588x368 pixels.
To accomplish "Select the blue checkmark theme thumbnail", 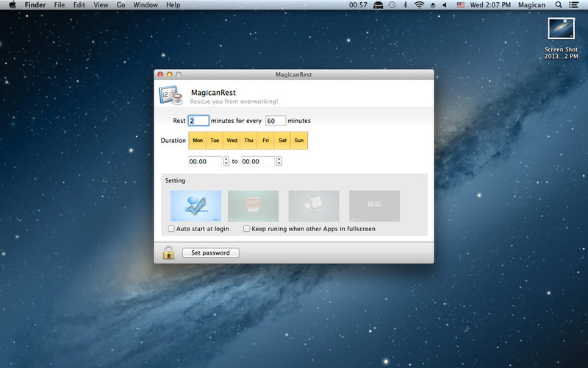I will click(x=196, y=206).
